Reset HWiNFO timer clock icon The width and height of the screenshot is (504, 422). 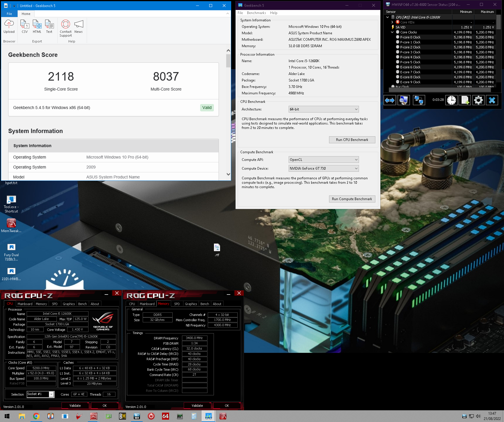pos(452,100)
